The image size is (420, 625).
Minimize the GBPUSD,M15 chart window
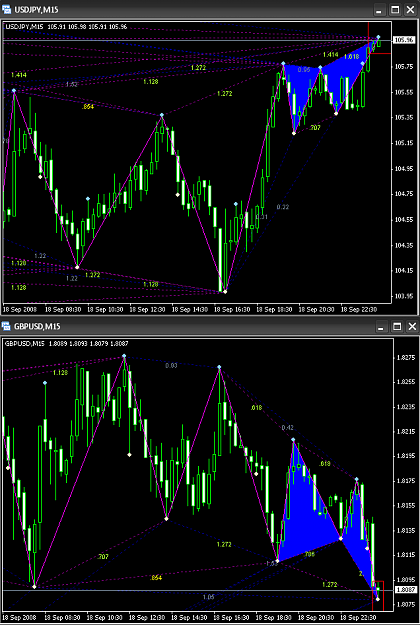point(382,327)
